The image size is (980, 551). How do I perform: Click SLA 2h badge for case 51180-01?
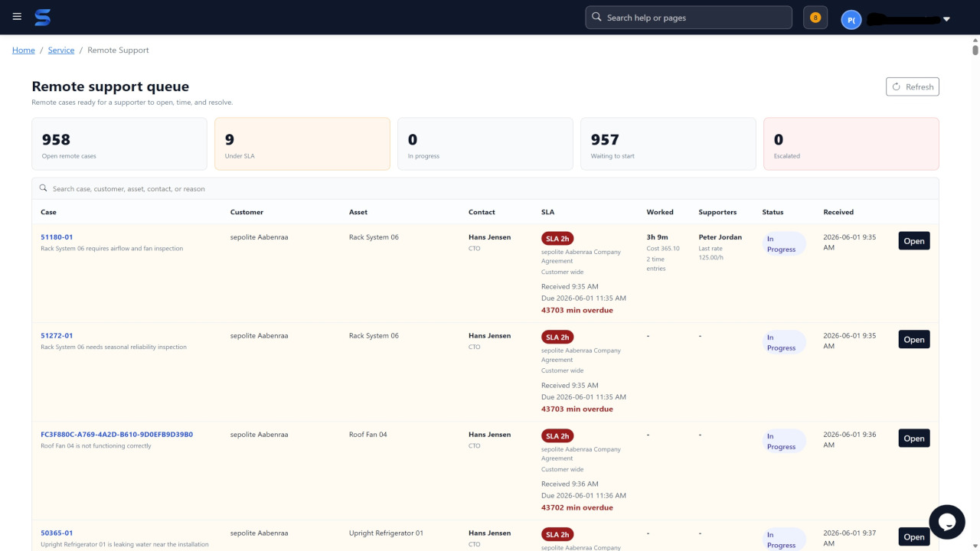[557, 239]
